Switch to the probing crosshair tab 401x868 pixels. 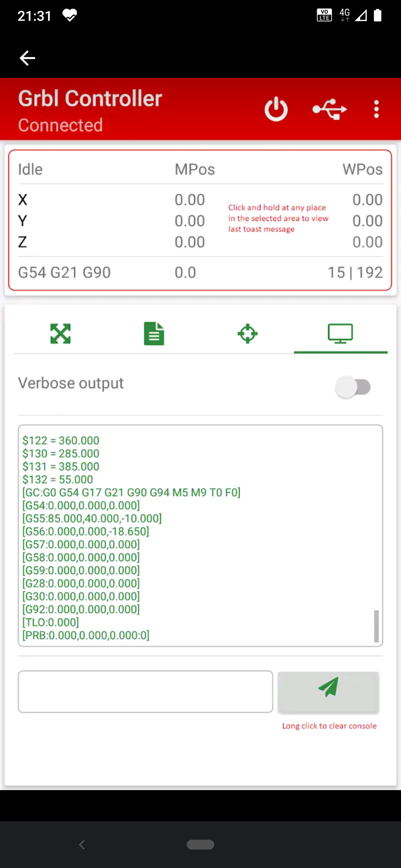[x=247, y=333]
